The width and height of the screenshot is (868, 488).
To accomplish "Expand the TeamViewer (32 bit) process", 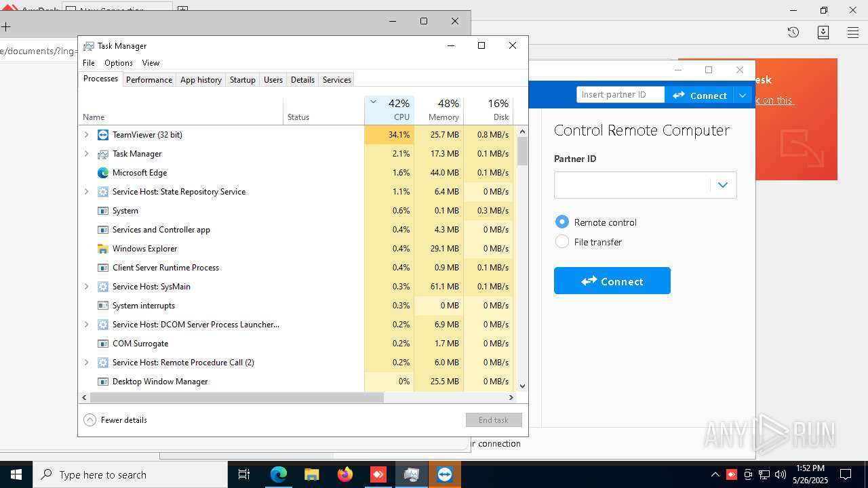I will 86,135.
